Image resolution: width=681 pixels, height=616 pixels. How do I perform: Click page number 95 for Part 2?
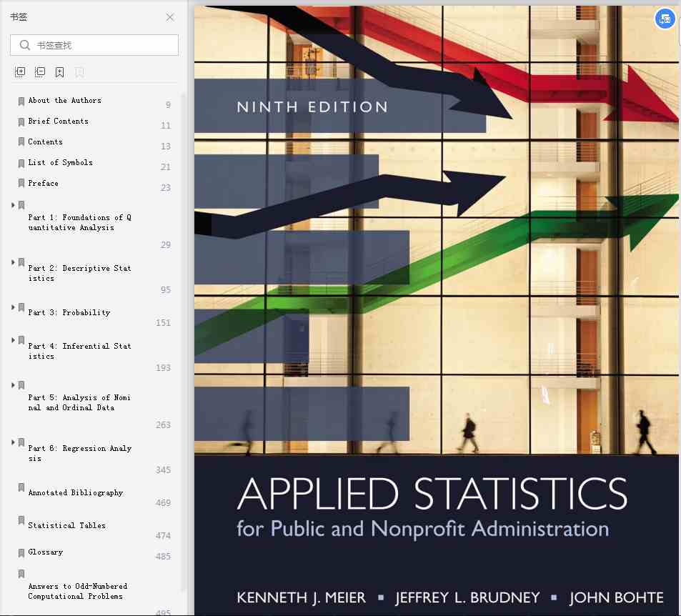(x=166, y=289)
